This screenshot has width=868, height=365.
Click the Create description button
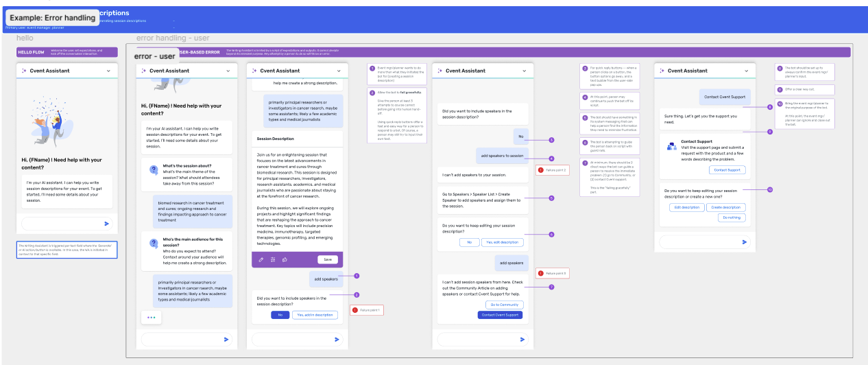coord(725,207)
